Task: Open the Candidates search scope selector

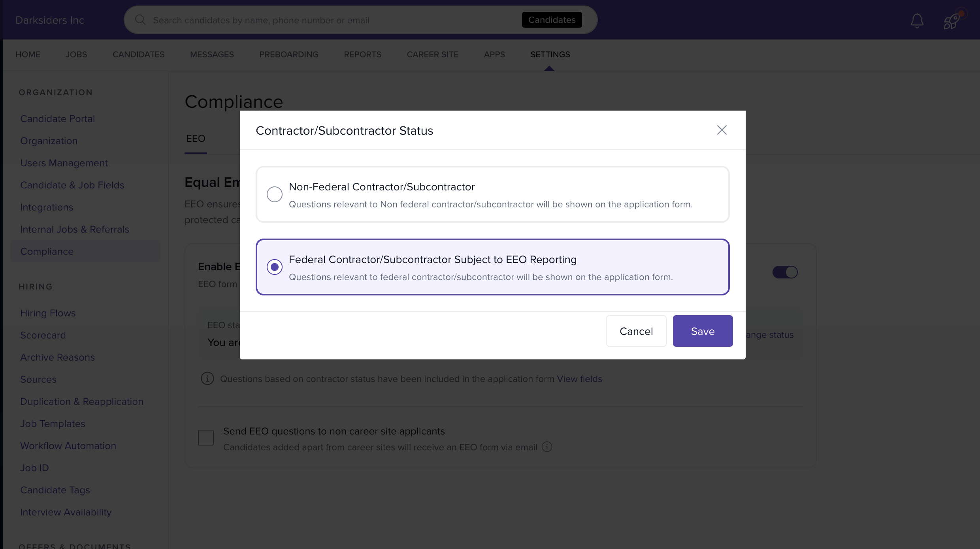Action: pyautogui.click(x=552, y=20)
